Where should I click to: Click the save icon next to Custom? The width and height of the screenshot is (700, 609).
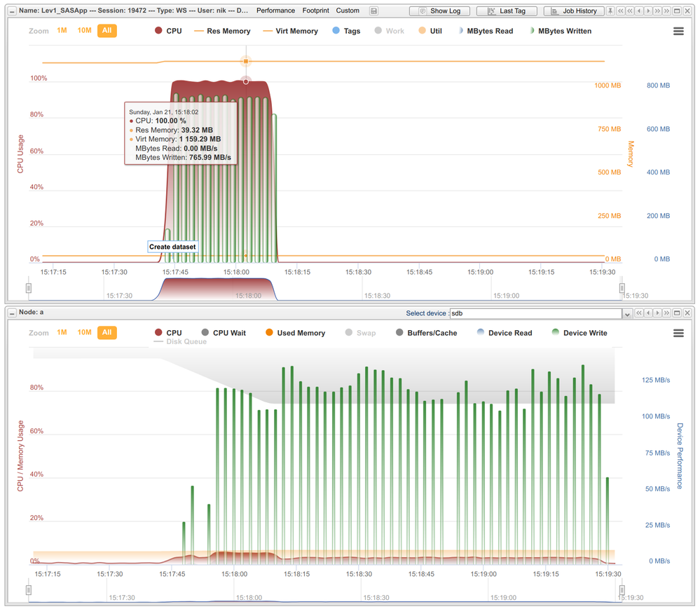point(374,11)
